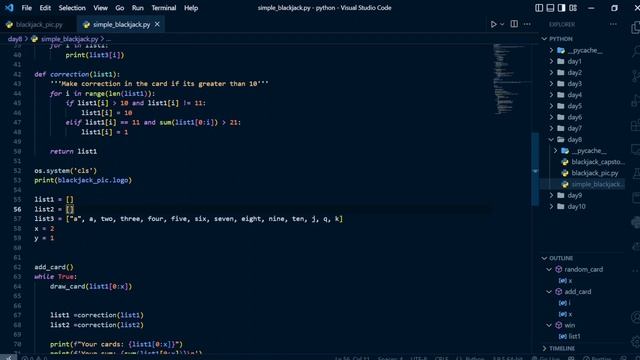
Task: Click the win function symbol icon
Action: pyautogui.click(x=559, y=325)
